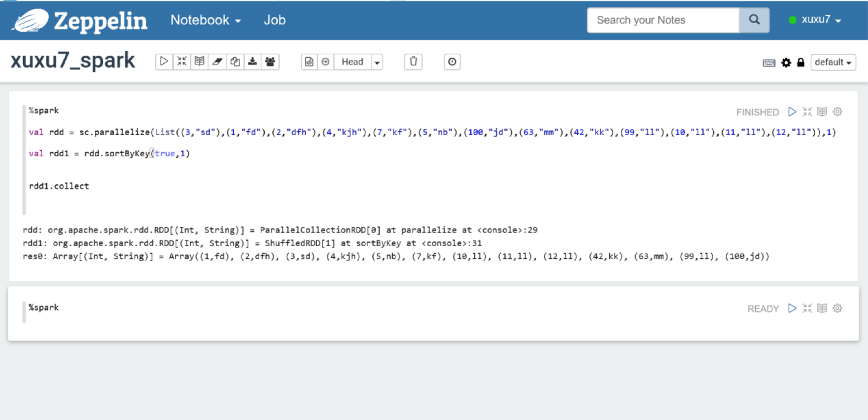The width and height of the screenshot is (868, 420).
Task: Open the Head revision dropdown arrow
Action: pos(377,62)
